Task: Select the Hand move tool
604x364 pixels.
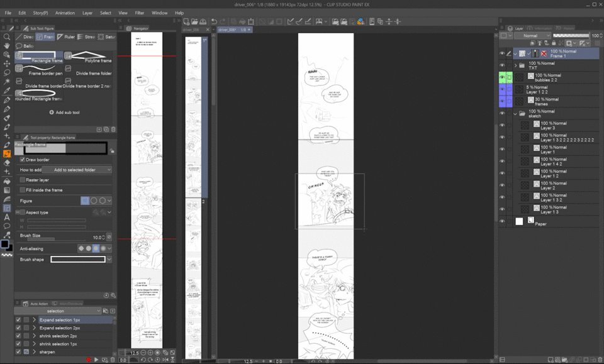Action: (x=6, y=46)
